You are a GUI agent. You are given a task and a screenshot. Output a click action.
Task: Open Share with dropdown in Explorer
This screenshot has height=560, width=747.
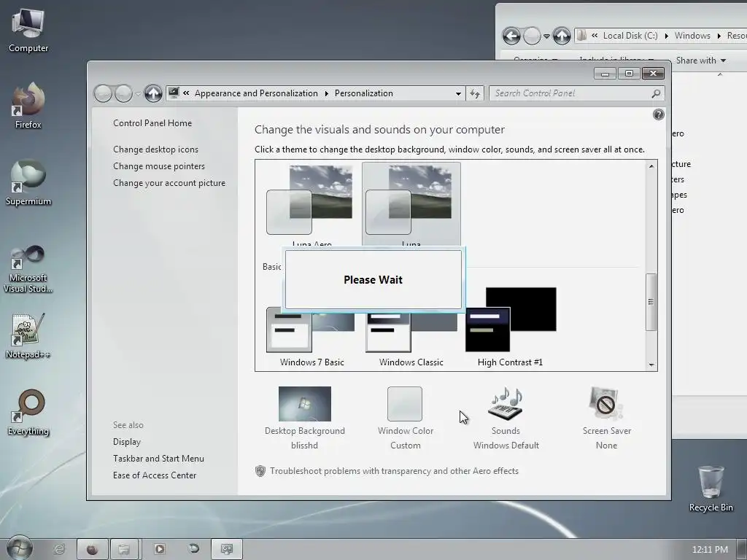(701, 61)
